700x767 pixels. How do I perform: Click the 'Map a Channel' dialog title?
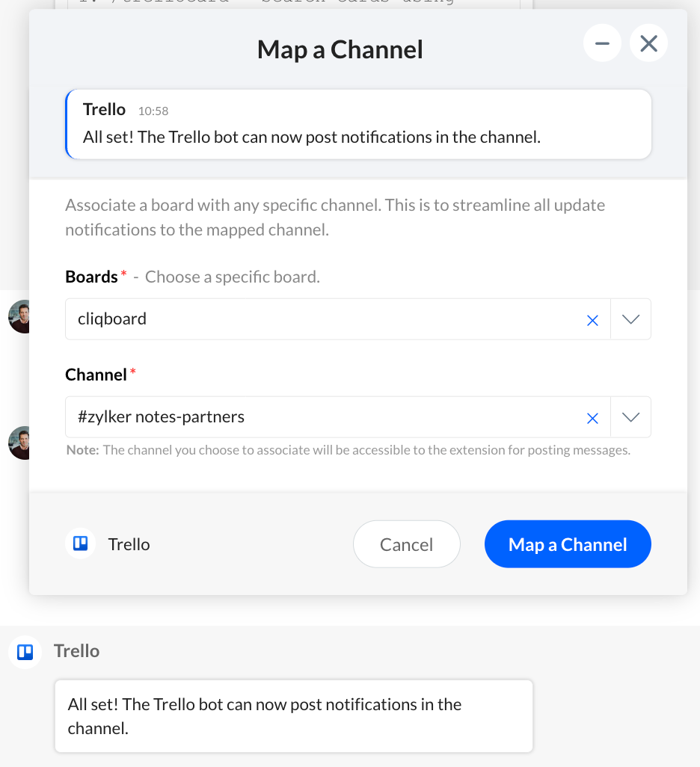click(340, 49)
